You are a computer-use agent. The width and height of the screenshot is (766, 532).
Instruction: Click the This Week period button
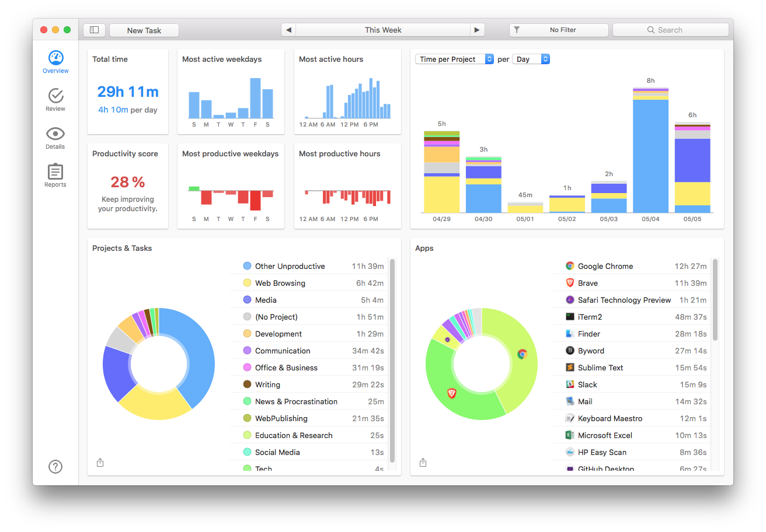(383, 30)
